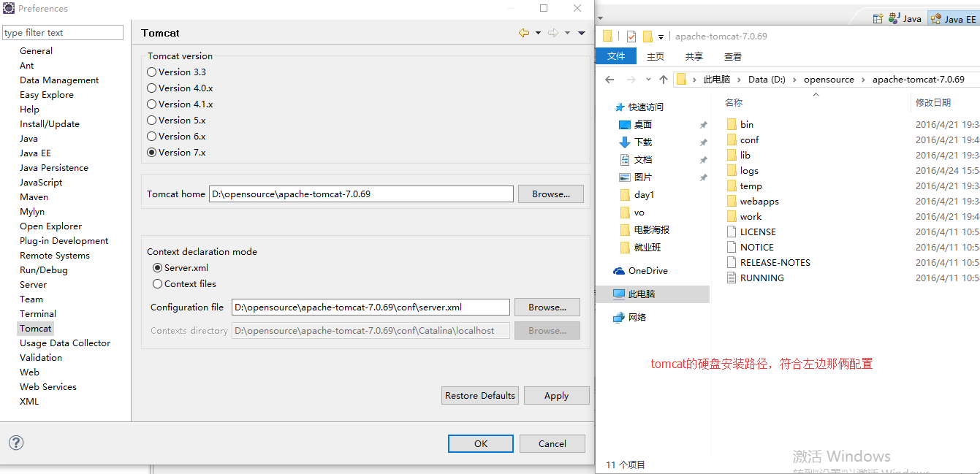Click the Open Perspective icon in Eclipse
The width and height of the screenshot is (980, 474).
point(878,18)
